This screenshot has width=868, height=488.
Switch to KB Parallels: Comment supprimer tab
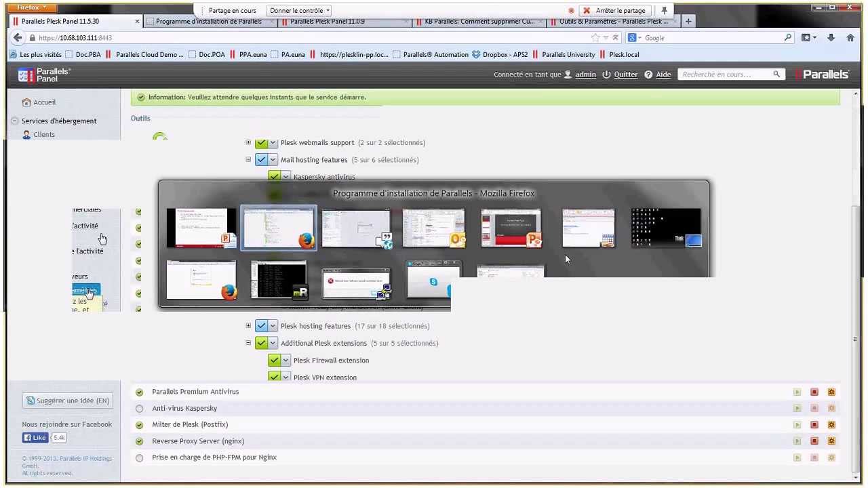click(x=479, y=22)
